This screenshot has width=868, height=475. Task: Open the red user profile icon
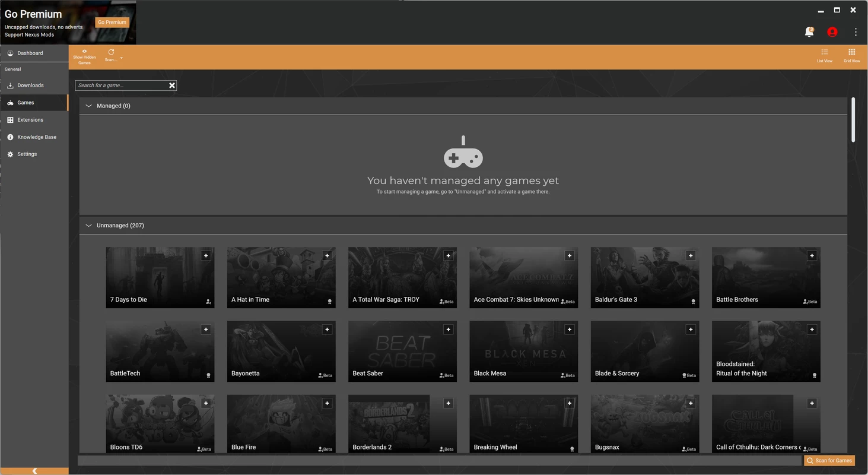832,32
